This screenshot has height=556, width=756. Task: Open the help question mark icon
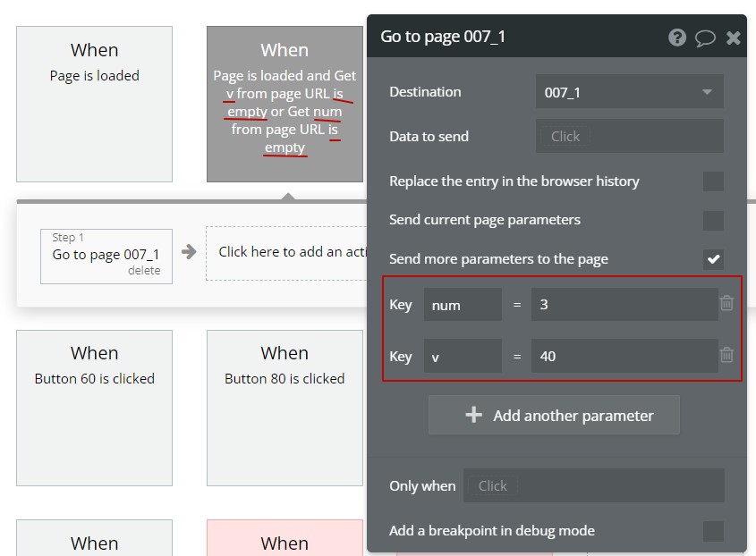point(677,38)
